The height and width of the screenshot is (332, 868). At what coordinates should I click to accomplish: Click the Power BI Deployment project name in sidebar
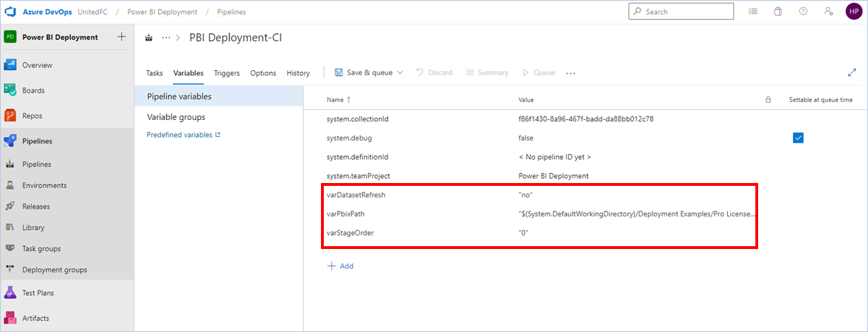click(x=60, y=37)
